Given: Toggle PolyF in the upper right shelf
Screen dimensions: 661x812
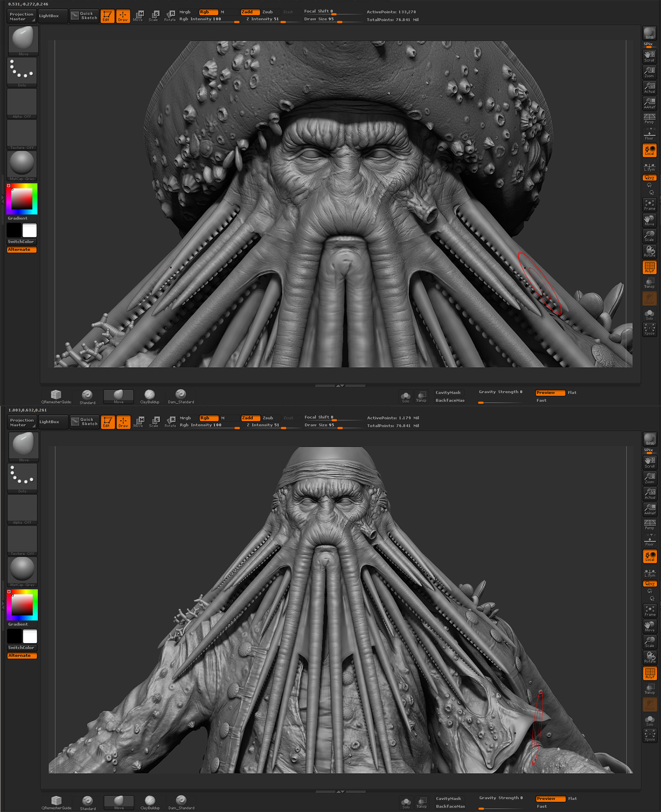Looking at the screenshot, I should pos(649,267).
